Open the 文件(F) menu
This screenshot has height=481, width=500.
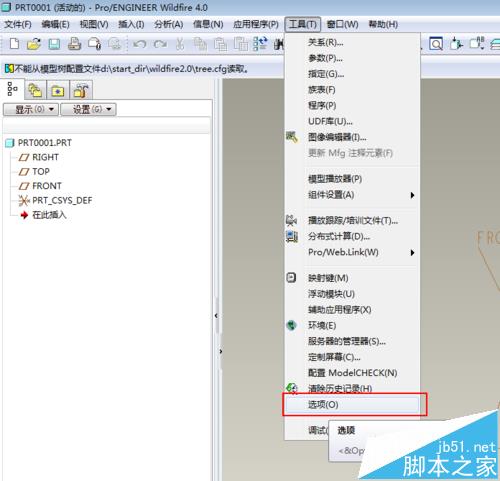pyautogui.click(x=18, y=24)
